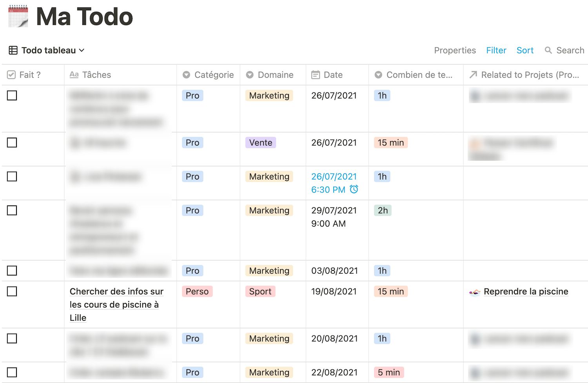588x383 pixels.
Task: Click the Sort button
Action: coord(525,50)
